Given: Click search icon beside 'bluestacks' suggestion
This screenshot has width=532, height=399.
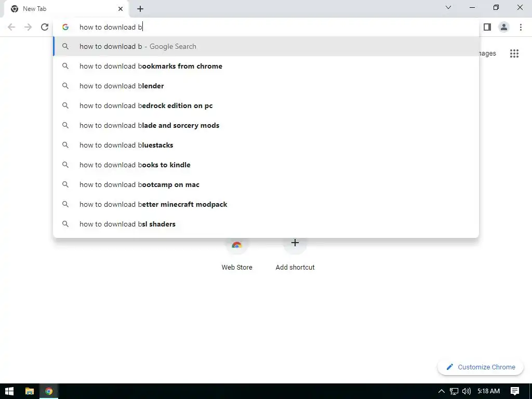Looking at the screenshot, I should point(65,145).
